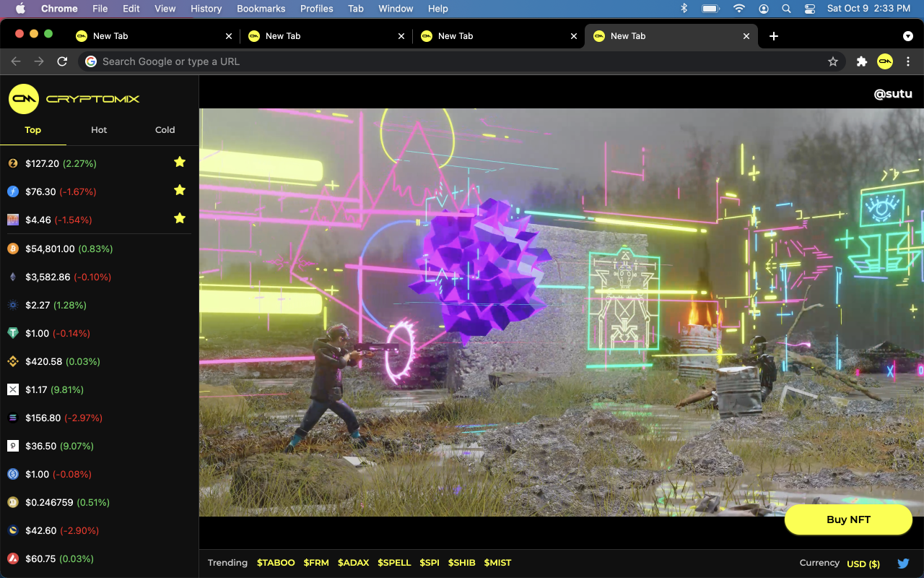
Task: Open the Bookmarks menu
Action: [x=261, y=9]
